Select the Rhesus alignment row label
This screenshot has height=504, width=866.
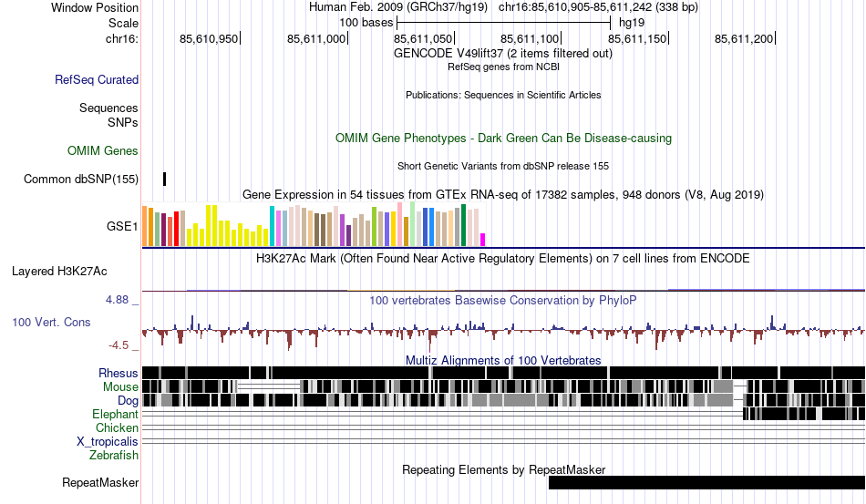click(x=119, y=373)
